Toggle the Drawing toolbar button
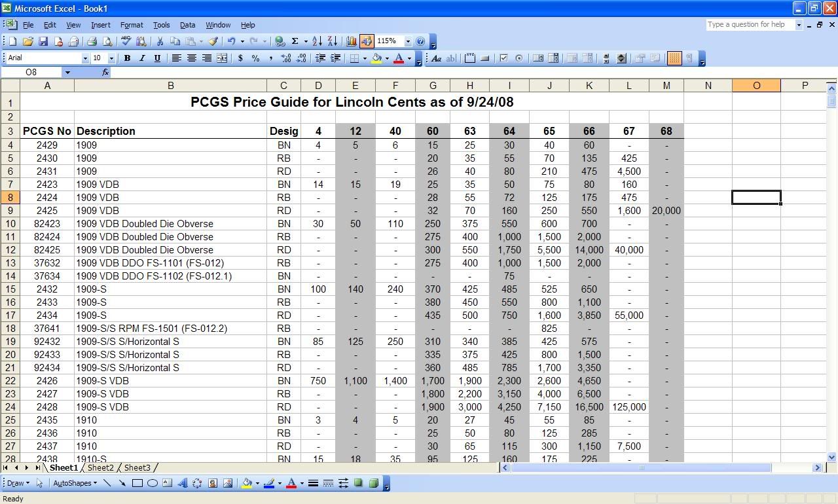Screen dimensions: 838x504 tap(367, 41)
